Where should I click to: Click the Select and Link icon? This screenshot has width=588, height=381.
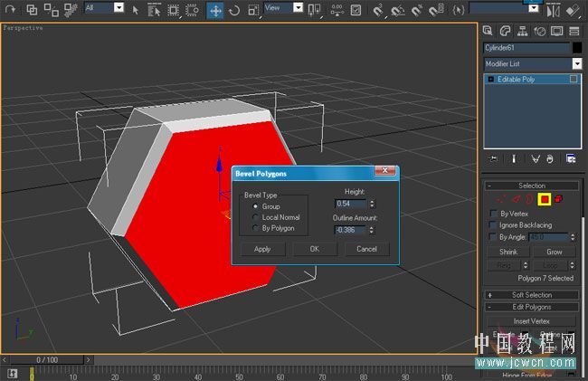pyautogui.click(x=33, y=9)
